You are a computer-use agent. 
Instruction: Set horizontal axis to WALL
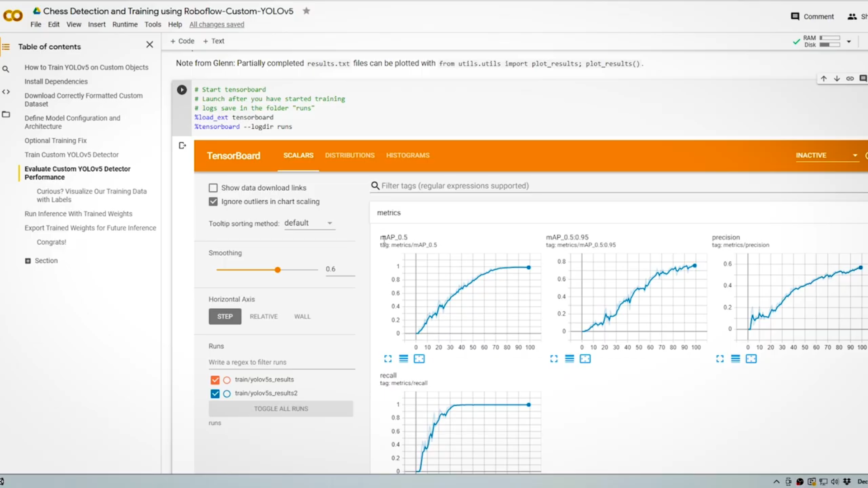click(x=302, y=316)
